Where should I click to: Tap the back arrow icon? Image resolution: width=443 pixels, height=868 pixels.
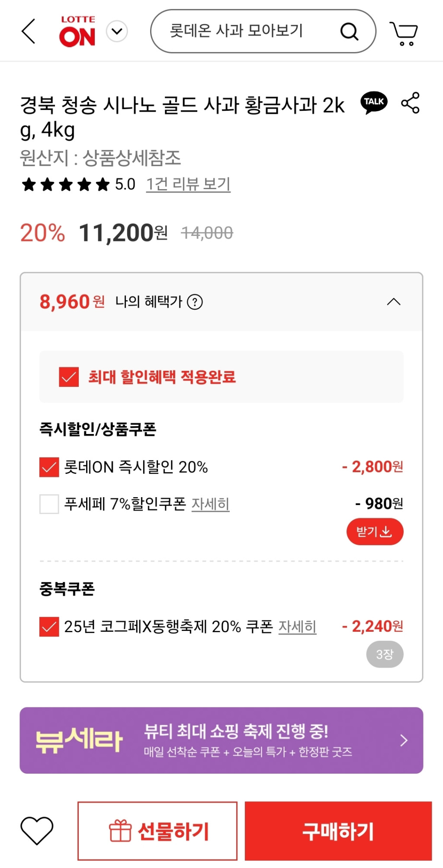tap(29, 32)
